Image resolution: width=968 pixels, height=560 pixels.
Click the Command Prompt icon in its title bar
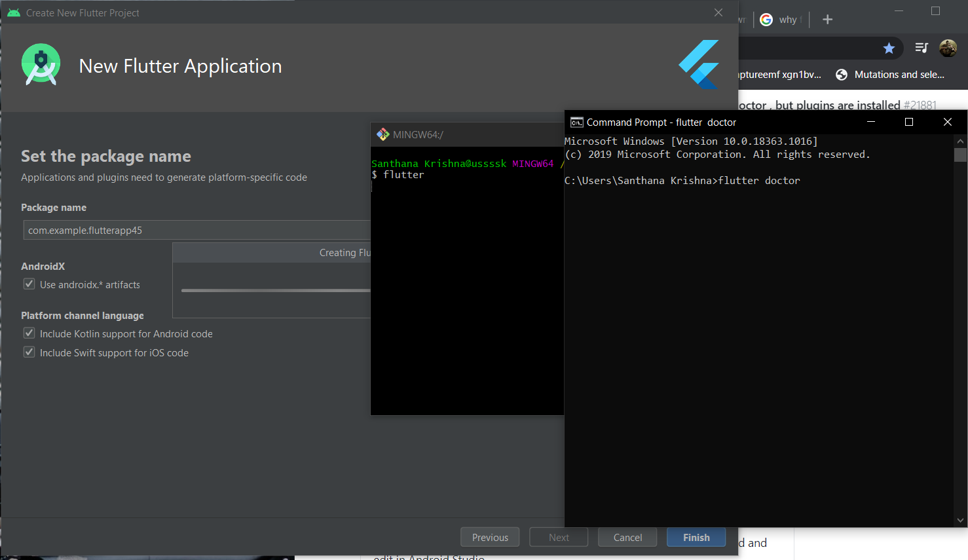(576, 122)
